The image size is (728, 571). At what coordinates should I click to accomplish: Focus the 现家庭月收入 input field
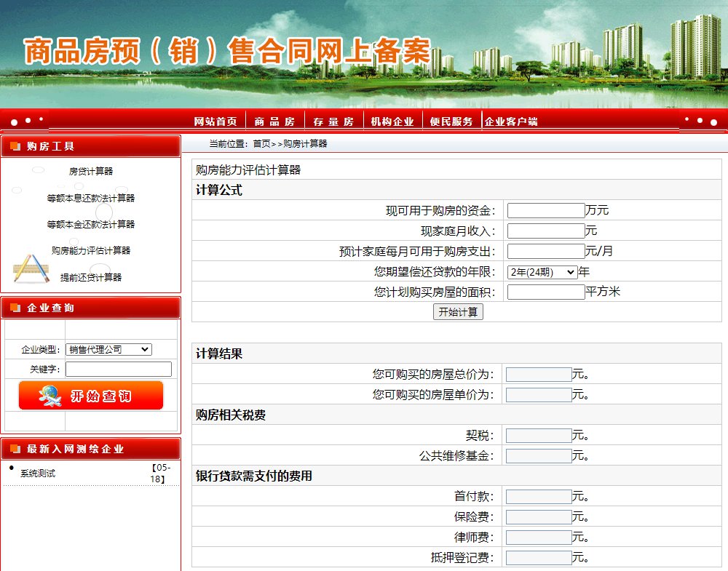pyautogui.click(x=546, y=231)
